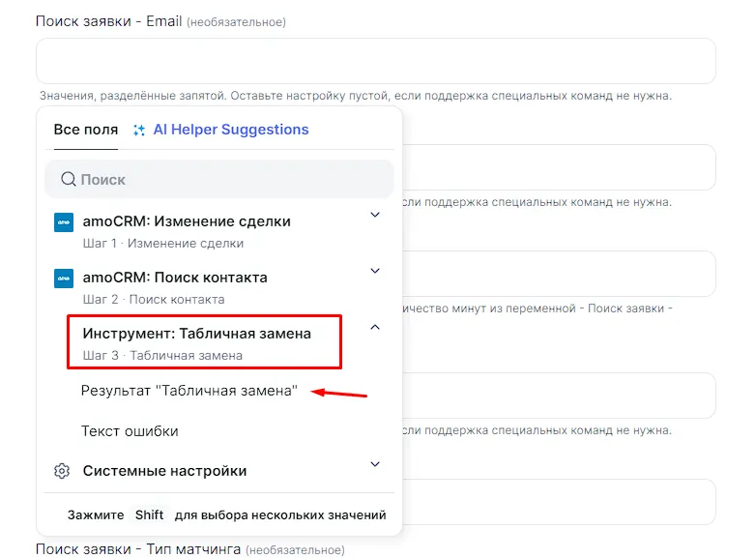Open AI Helper Suggestions tab
This screenshot has height=558, width=756.
point(230,130)
